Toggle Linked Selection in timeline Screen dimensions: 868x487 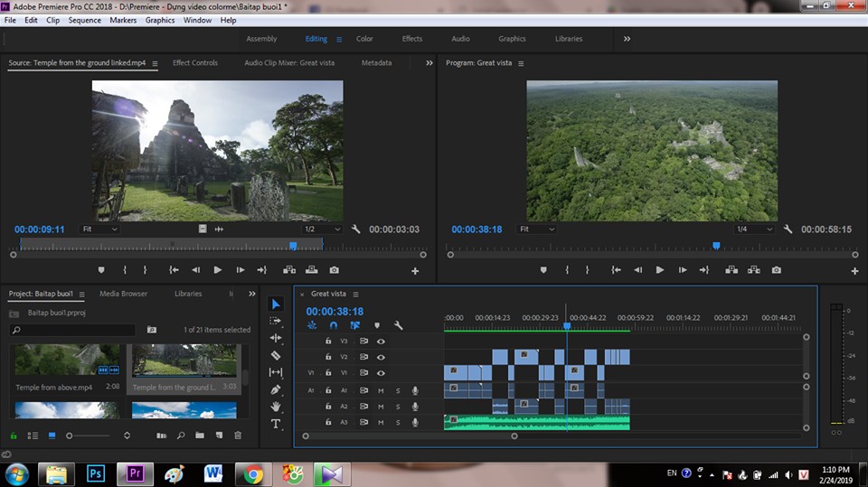[x=354, y=325]
